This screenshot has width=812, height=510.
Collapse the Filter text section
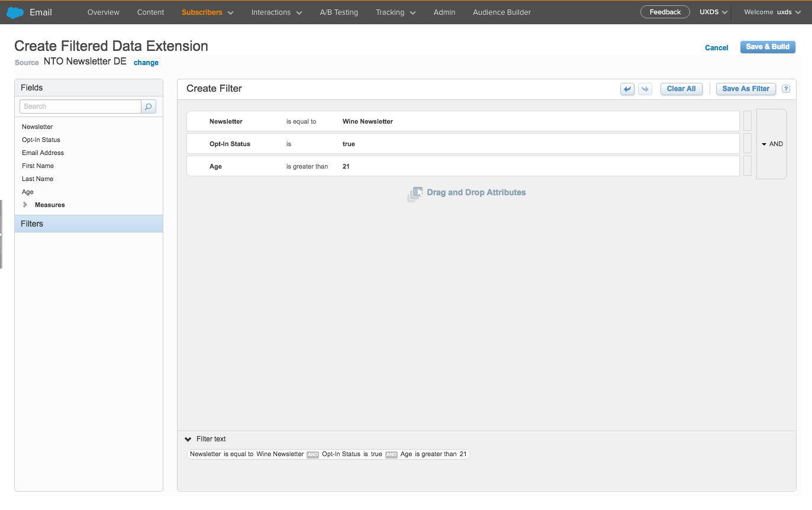(188, 439)
